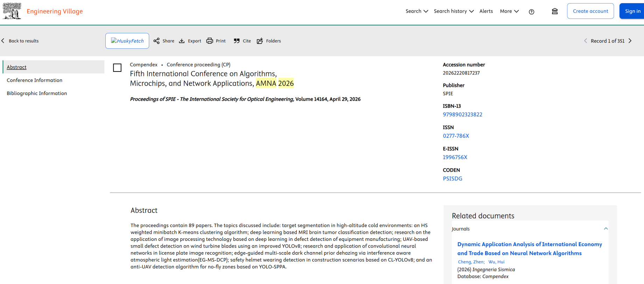
Task: Click the Create account button
Action: [x=590, y=11]
